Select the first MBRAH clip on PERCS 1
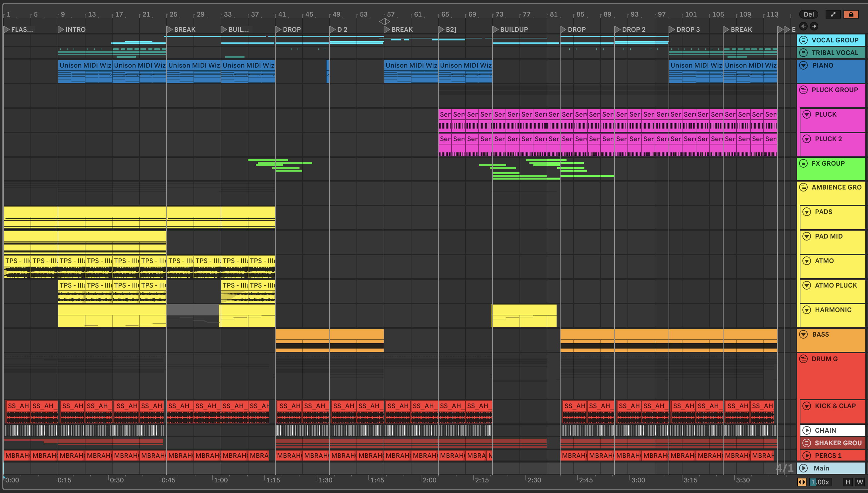Viewport: 868px width, 493px height. pyautogui.click(x=17, y=456)
